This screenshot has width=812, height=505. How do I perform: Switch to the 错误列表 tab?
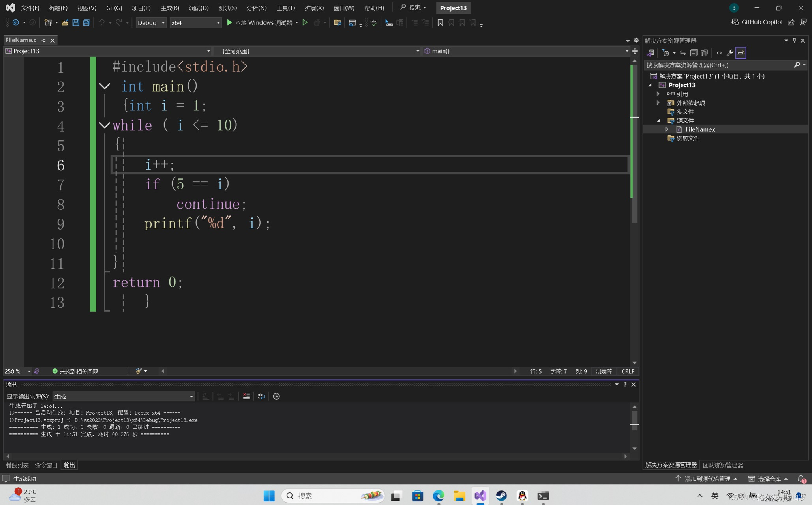point(17,465)
